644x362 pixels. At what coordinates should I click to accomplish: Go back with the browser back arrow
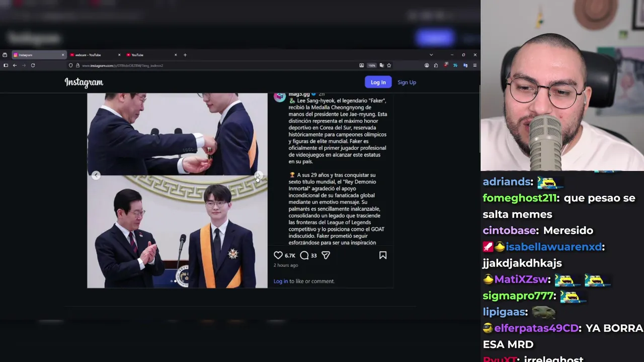point(15,65)
